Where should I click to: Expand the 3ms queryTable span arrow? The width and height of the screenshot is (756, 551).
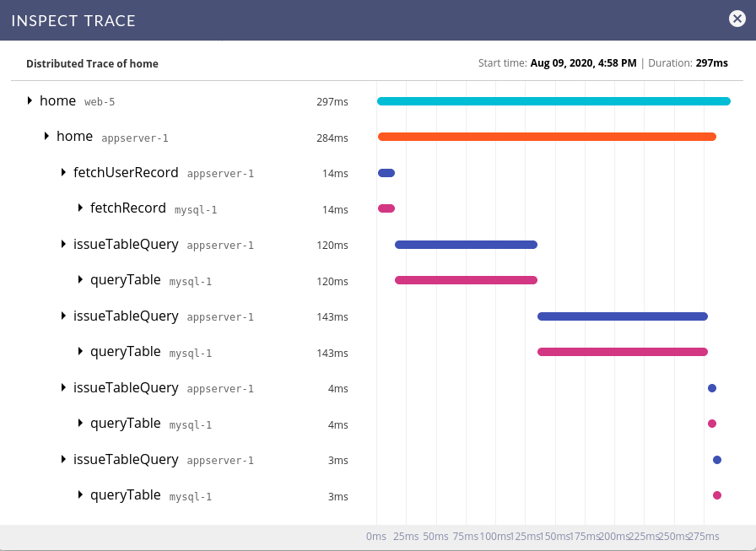pyautogui.click(x=81, y=495)
